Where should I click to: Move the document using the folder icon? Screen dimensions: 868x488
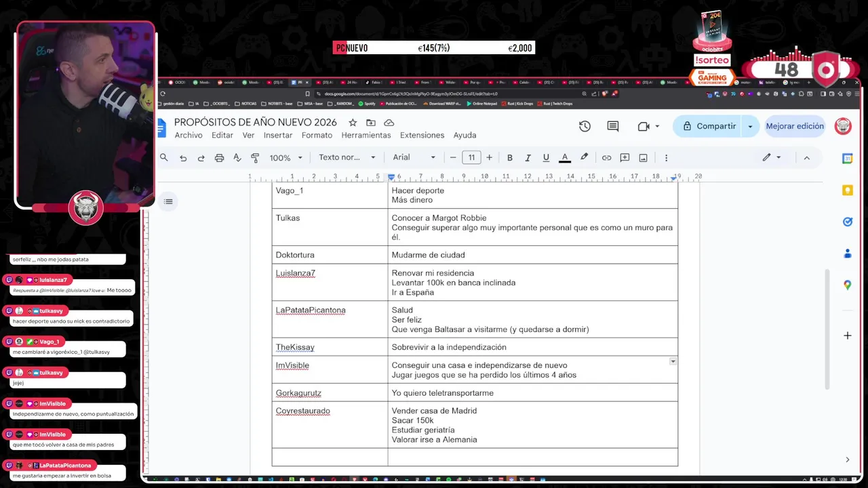click(370, 123)
